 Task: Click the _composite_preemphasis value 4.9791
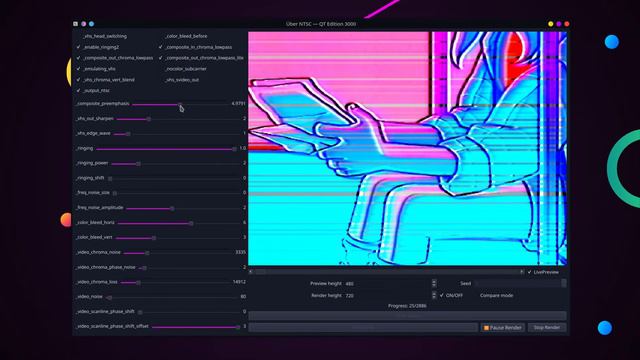coord(238,104)
